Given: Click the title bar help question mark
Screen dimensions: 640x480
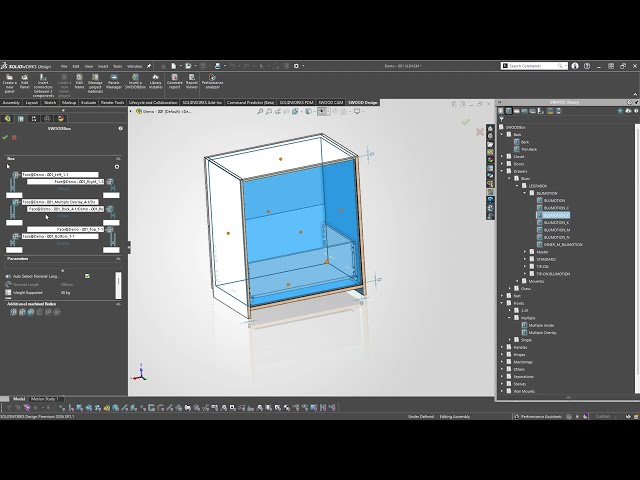Looking at the screenshot, I should tap(587, 66).
